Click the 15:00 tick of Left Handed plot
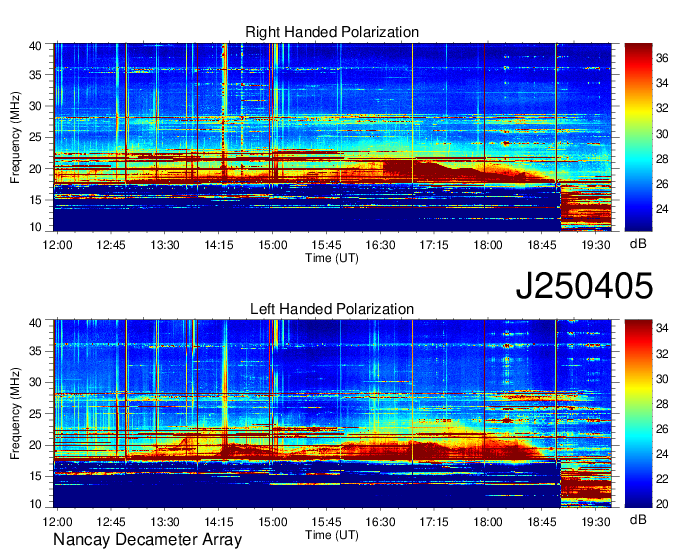This screenshot has height=552, width=680. click(x=272, y=522)
